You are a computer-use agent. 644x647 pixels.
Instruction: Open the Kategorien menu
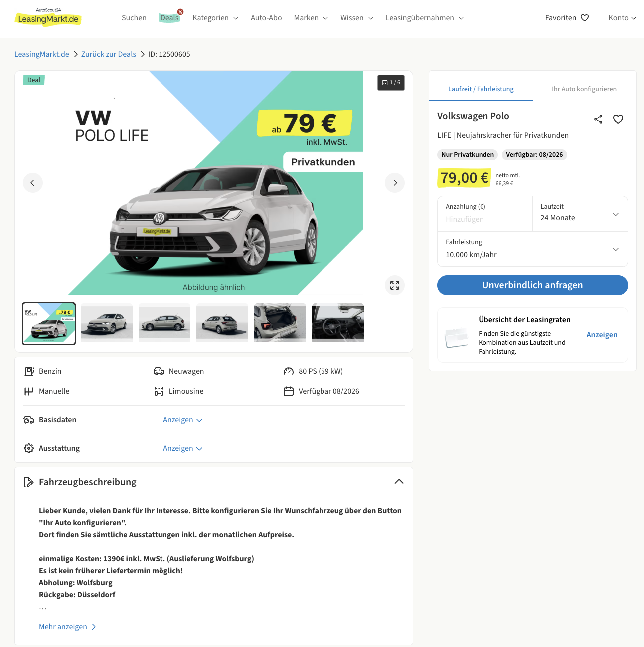click(x=215, y=18)
